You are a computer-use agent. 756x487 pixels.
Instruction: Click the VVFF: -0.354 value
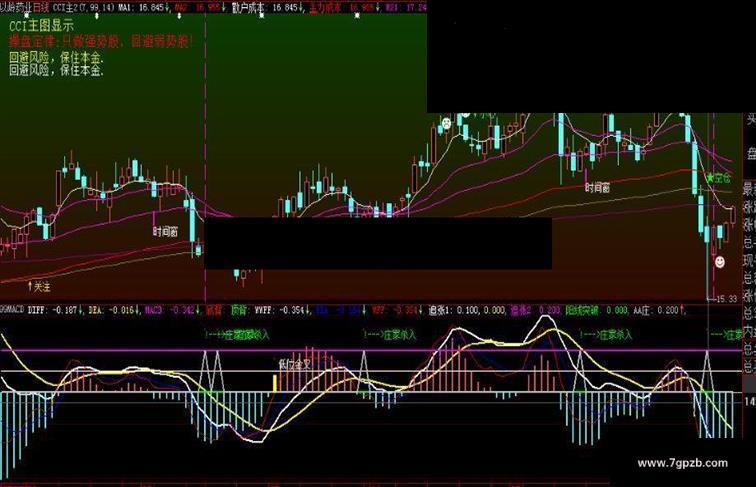tap(281, 310)
